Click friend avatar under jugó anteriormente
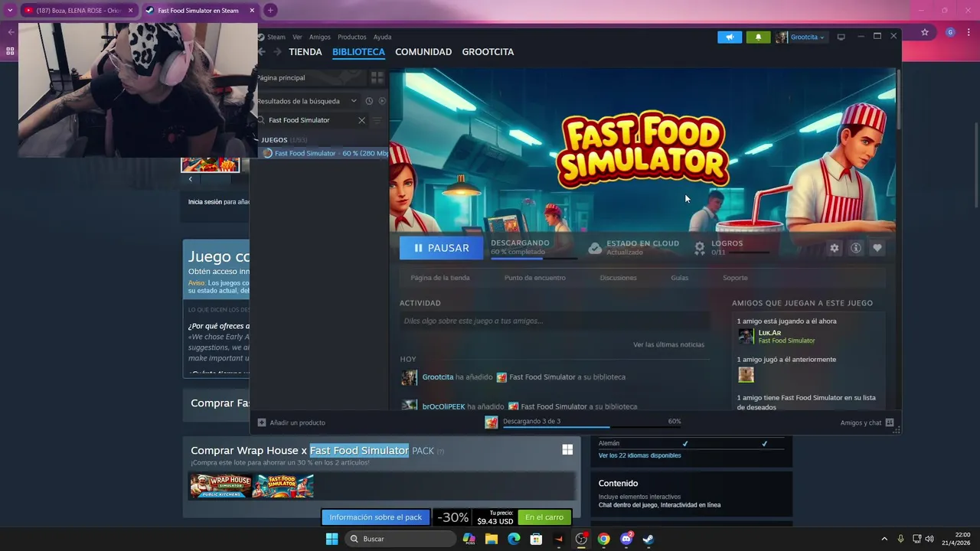980x551 pixels. [746, 374]
